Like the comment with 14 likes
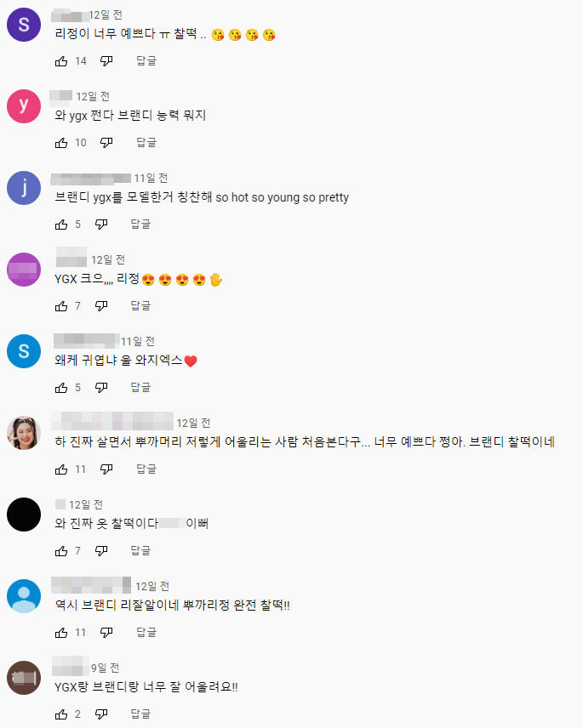Viewport: 583px width, 728px height. (x=61, y=61)
